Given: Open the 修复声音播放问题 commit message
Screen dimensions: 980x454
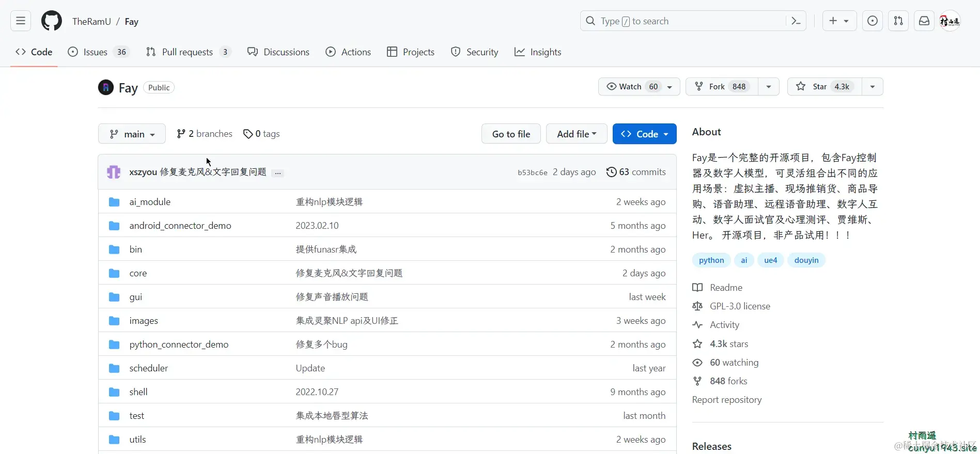Looking at the screenshot, I should [x=332, y=297].
